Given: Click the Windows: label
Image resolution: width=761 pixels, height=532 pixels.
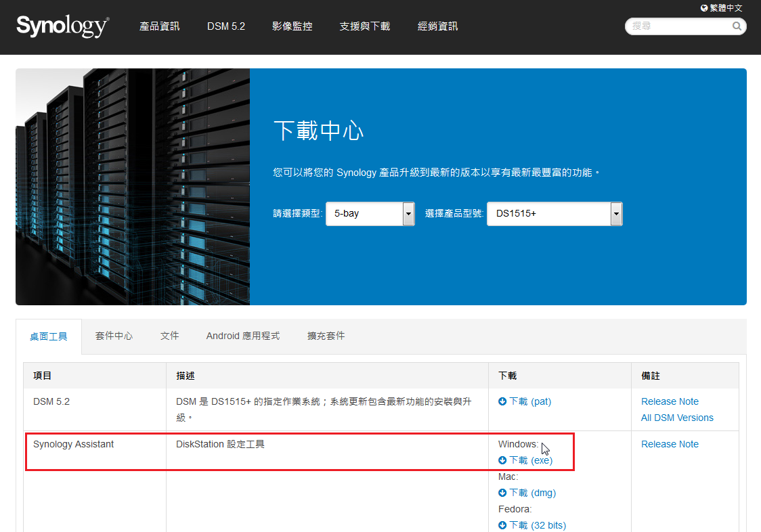Looking at the screenshot, I should click(x=518, y=444).
